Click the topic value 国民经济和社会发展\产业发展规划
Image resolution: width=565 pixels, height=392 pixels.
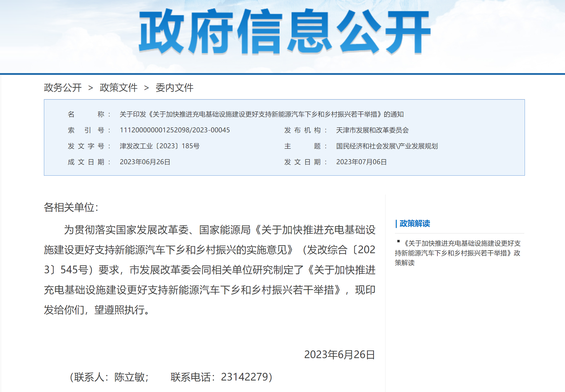coord(387,146)
